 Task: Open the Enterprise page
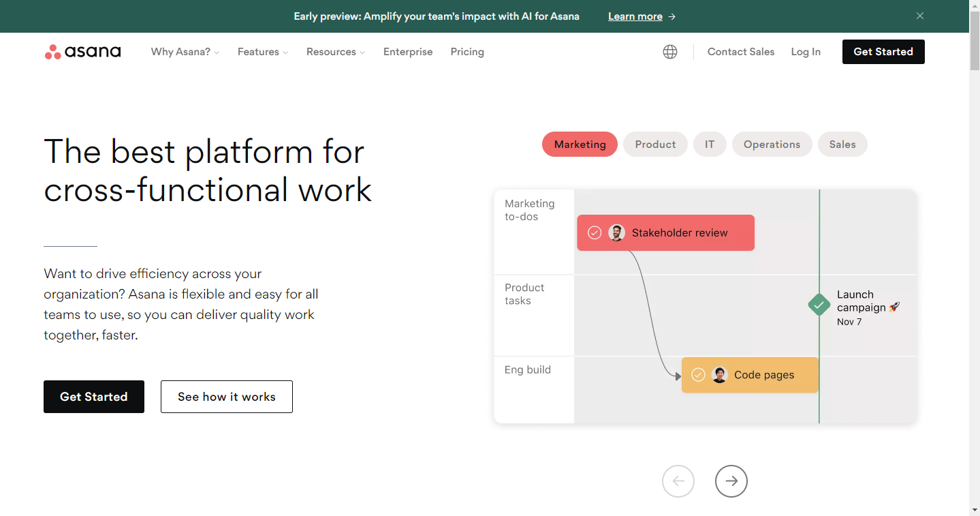pos(408,52)
